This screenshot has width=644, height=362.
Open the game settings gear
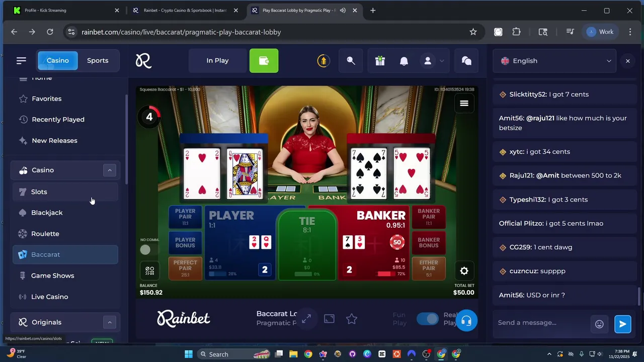point(464,271)
